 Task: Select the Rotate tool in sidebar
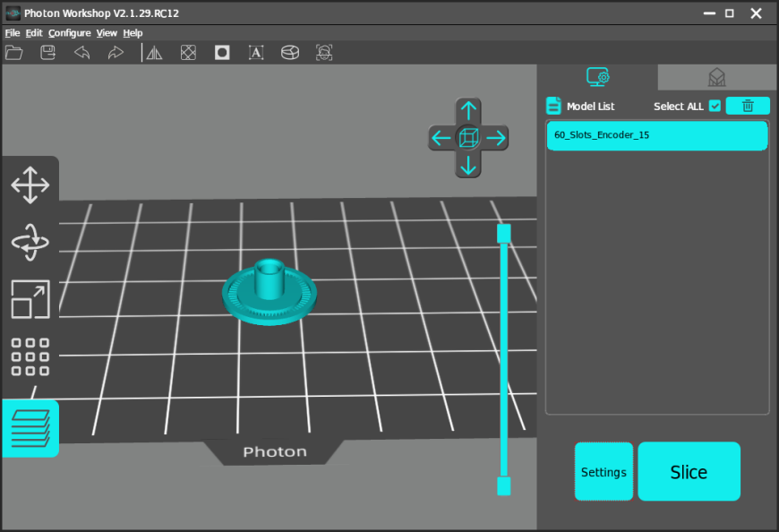tap(30, 243)
